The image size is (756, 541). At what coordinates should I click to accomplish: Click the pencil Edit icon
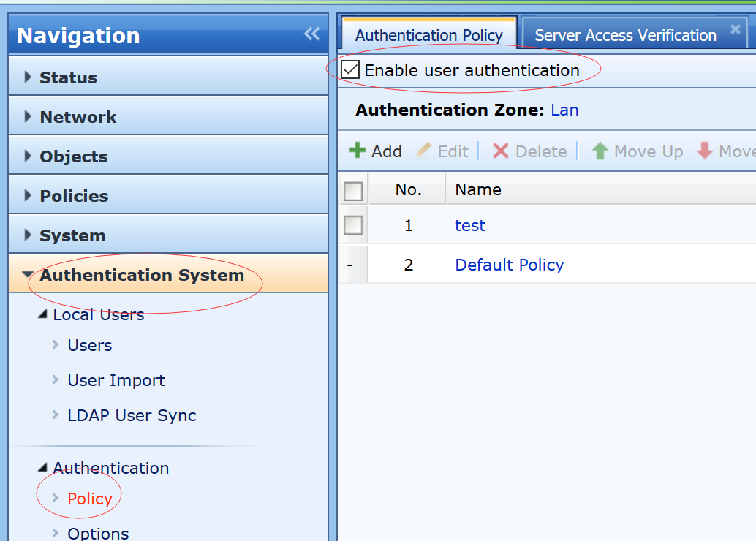click(x=424, y=151)
